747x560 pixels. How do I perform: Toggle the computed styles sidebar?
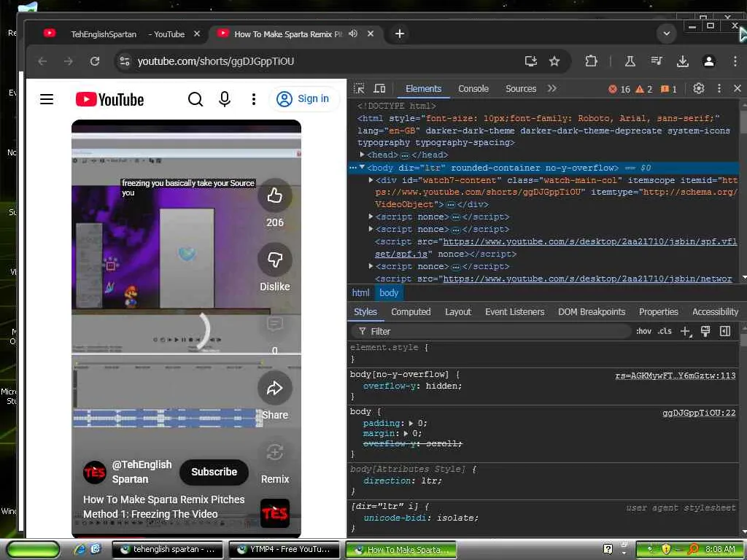[725, 332]
